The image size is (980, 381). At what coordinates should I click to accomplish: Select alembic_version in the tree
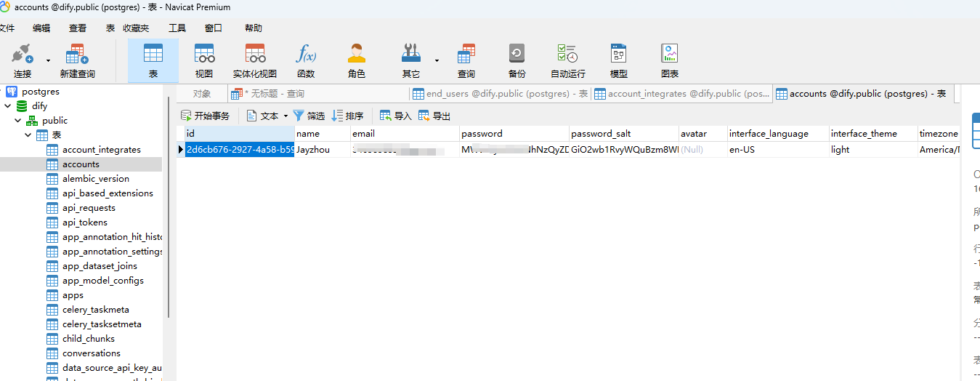[x=95, y=179]
